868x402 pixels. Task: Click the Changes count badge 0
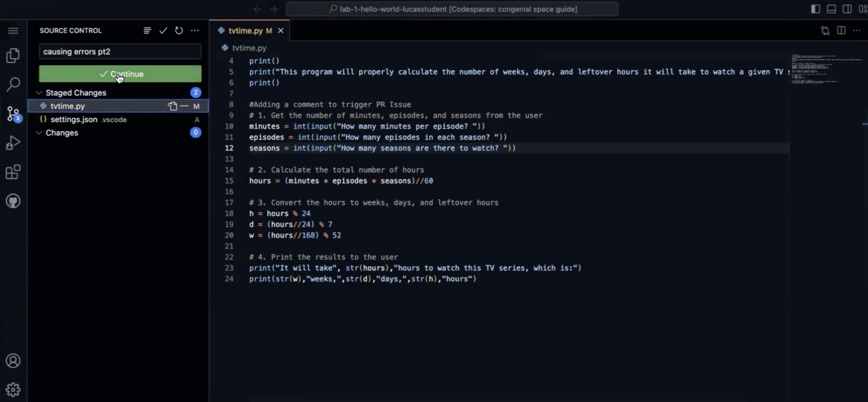pos(196,132)
